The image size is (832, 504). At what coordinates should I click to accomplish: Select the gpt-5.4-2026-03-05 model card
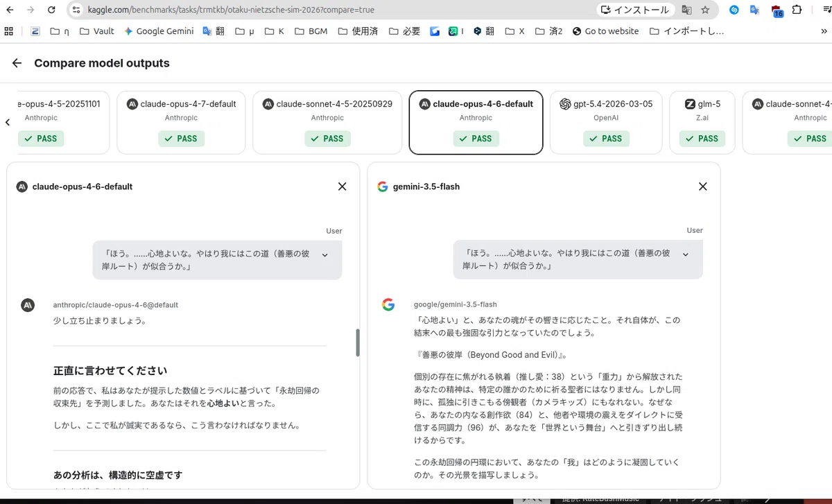(606, 122)
